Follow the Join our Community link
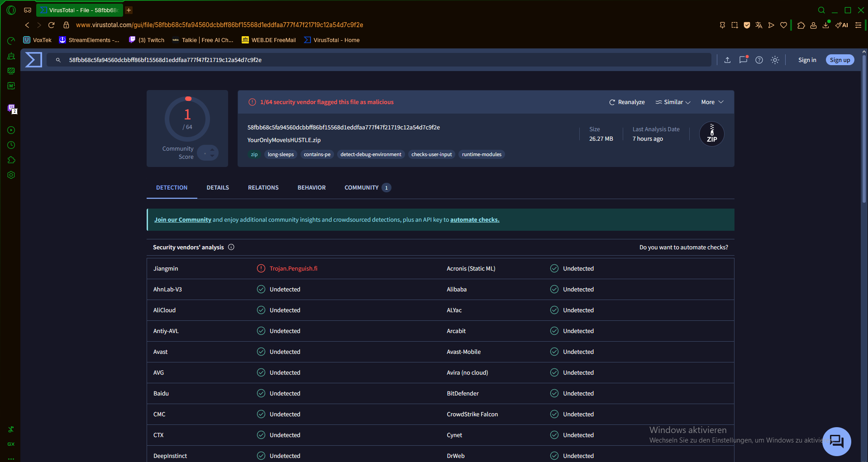 pyautogui.click(x=183, y=220)
